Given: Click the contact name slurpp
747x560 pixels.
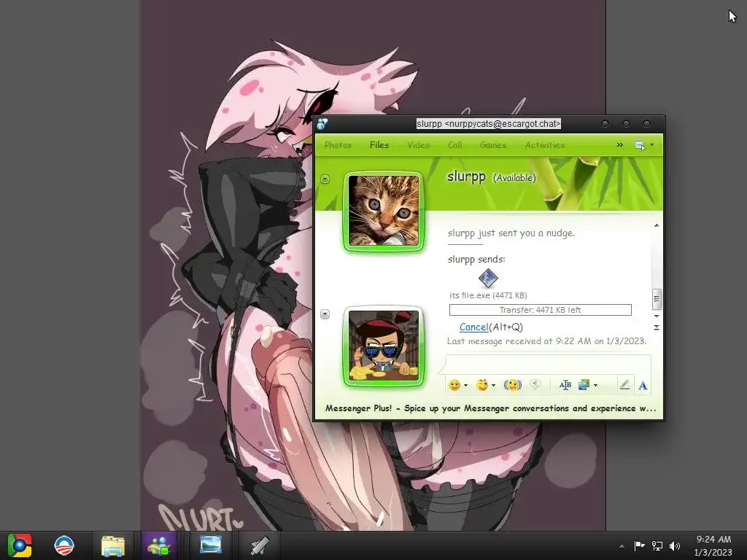Looking at the screenshot, I should pyautogui.click(x=466, y=176).
